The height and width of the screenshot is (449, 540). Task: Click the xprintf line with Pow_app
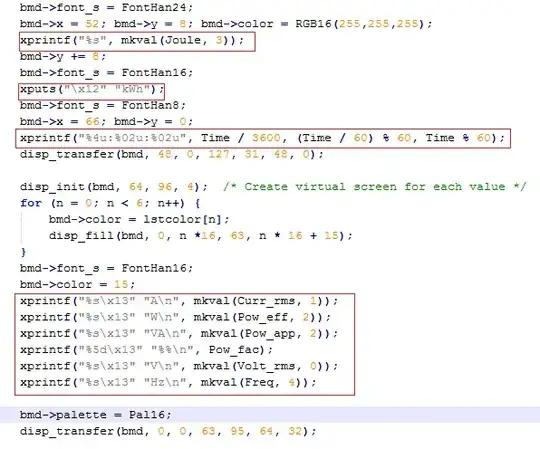(179, 334)
